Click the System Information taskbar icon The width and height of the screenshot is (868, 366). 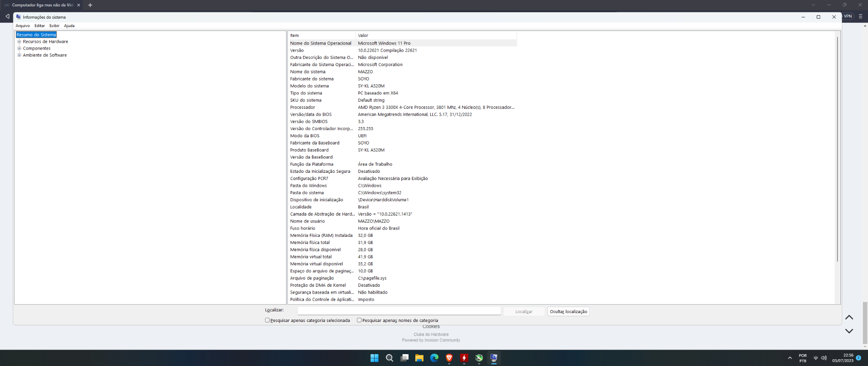[x=494, y=358]
